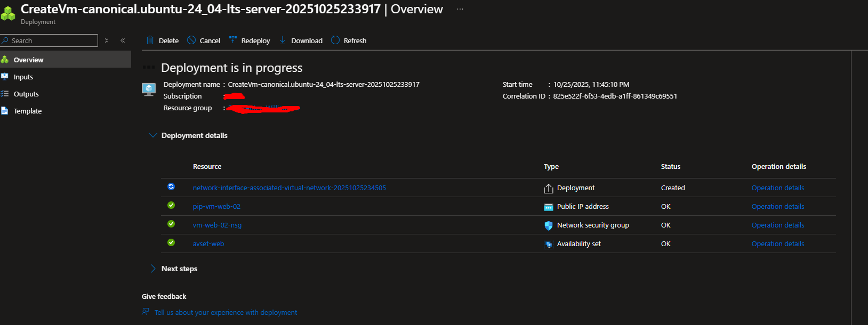Open the Outputs menu item
This screenshot has width=868, height=325.
(26, 94)
